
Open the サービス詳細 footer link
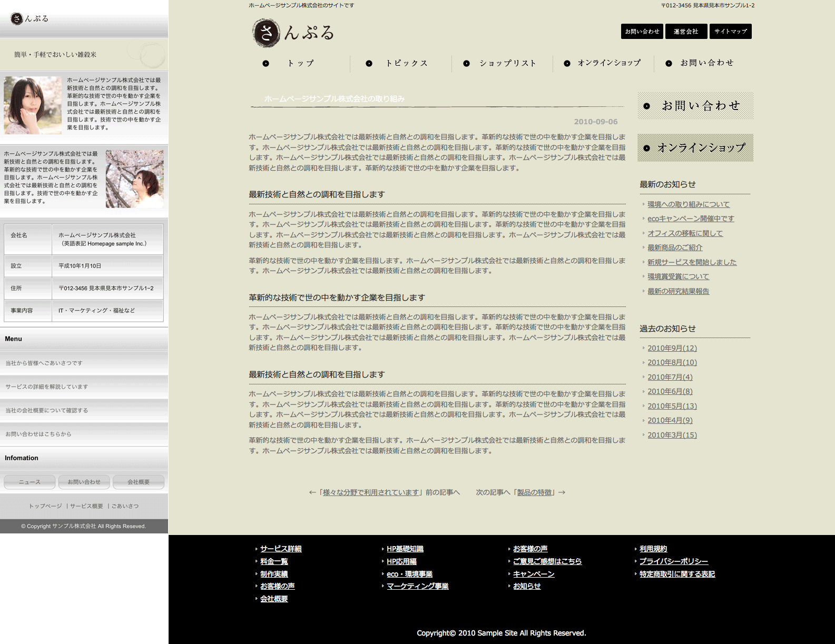pyautogui.click(x=281, y=549)
